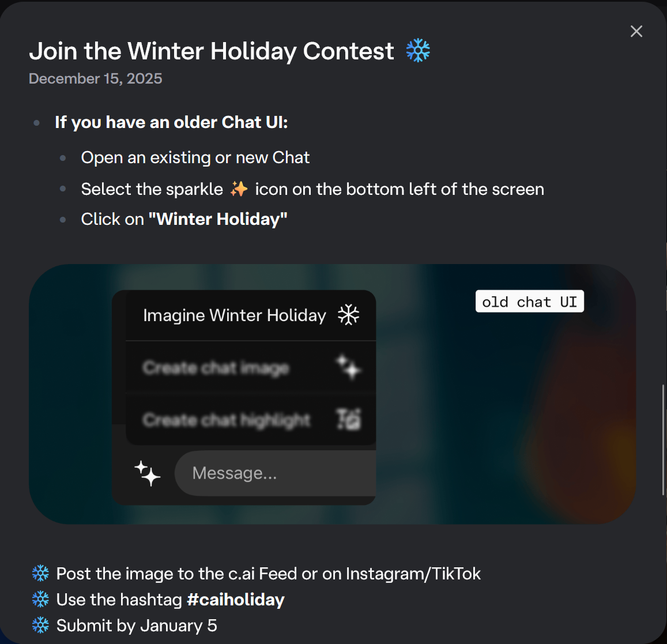Click the snowflake bullet before Submit by January 5

(40, 626)
